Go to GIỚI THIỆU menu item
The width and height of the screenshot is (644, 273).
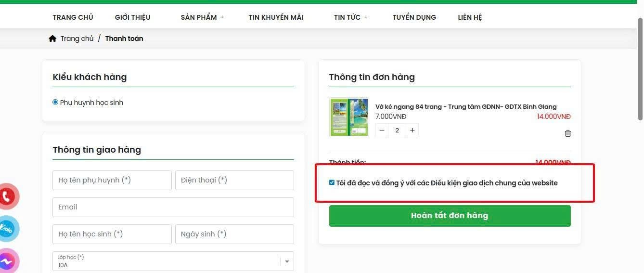pos(132,17)
